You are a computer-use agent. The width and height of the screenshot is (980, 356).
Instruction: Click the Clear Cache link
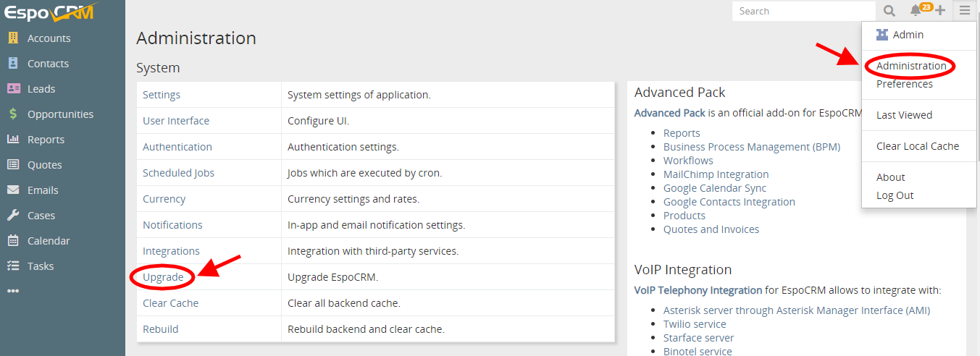[170, 303]
